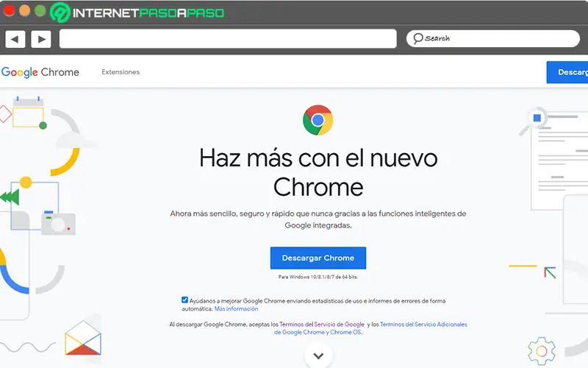
Task: Click the InternetPasoAPaso logo
Action: point(137,13)
